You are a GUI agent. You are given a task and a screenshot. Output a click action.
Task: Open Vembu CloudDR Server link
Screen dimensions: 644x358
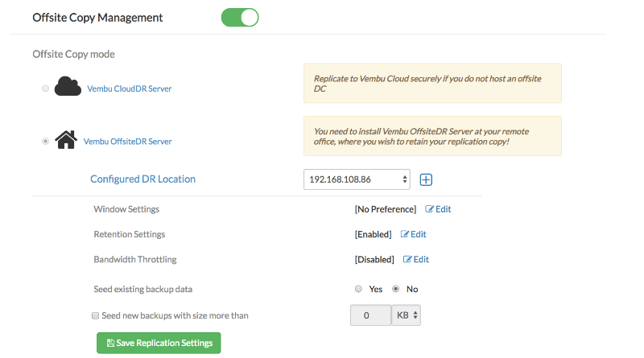click(130, 88)
